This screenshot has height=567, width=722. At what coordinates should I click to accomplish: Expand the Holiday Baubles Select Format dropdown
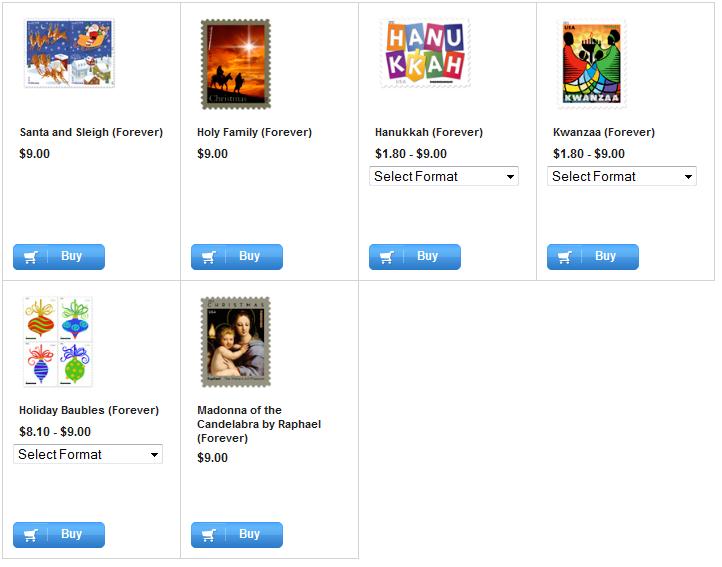[x=88, y=455]
